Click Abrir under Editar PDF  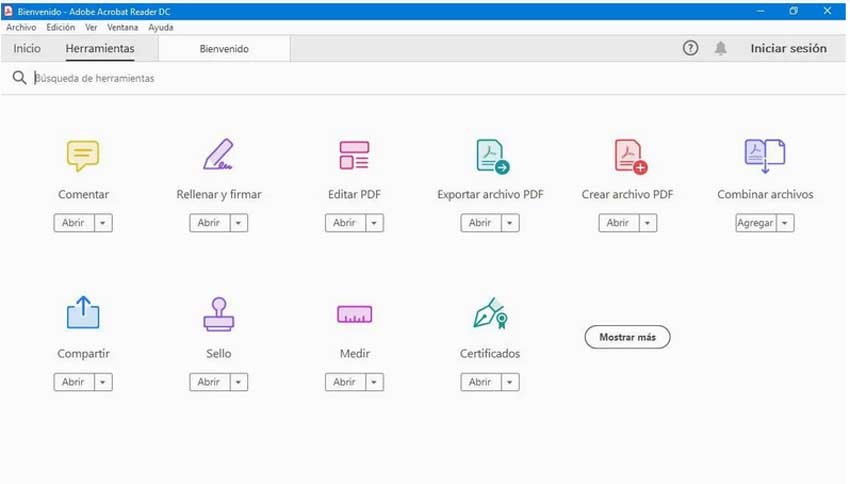coord(345,223)
